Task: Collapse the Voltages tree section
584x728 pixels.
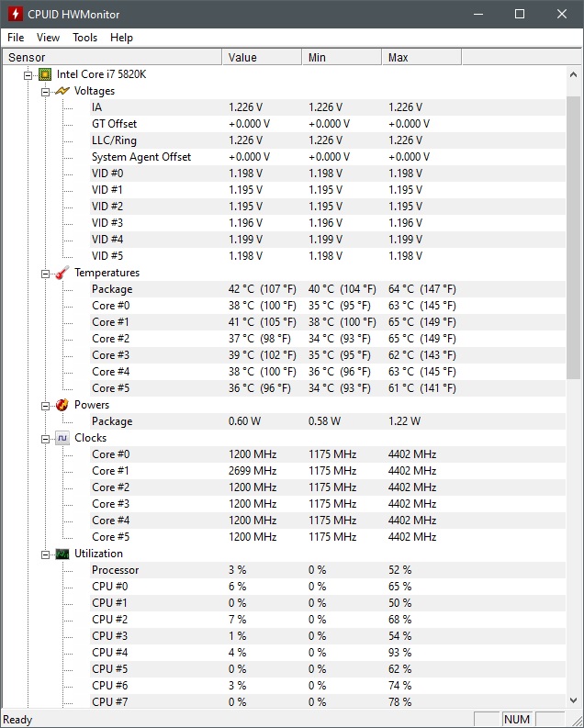Action: click(45, 91)
